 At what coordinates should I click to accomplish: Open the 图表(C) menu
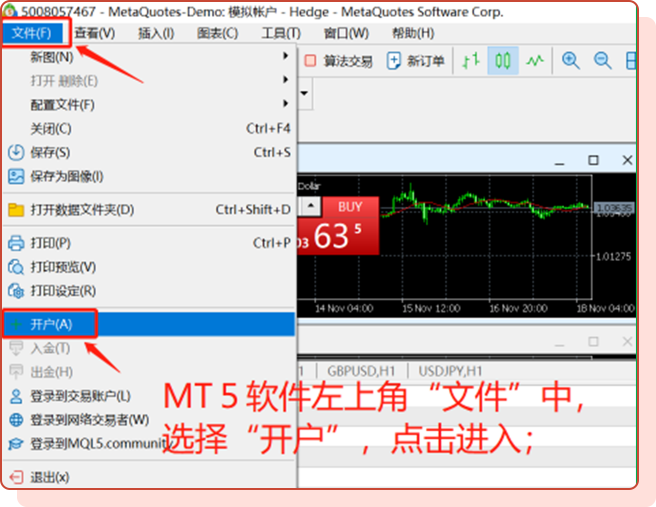click(x=218, y=33)
